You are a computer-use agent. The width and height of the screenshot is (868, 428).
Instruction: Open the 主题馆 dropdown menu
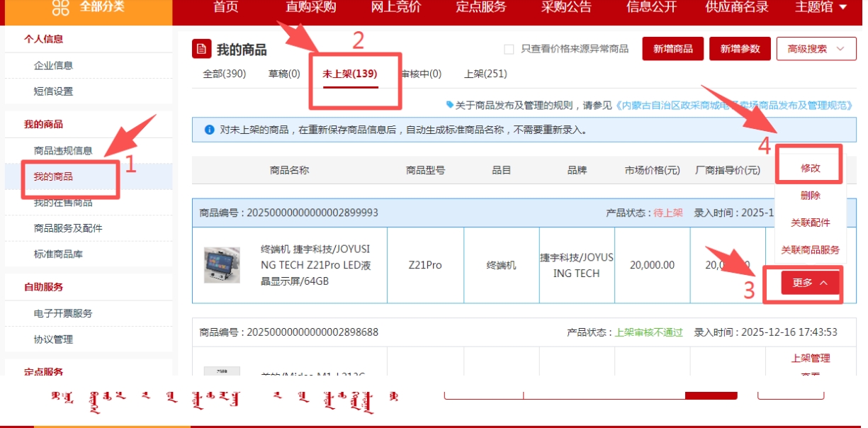[821, 7]
